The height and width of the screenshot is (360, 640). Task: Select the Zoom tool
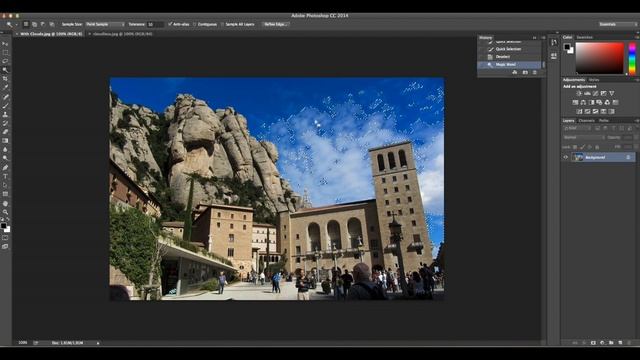coord(5,212)
